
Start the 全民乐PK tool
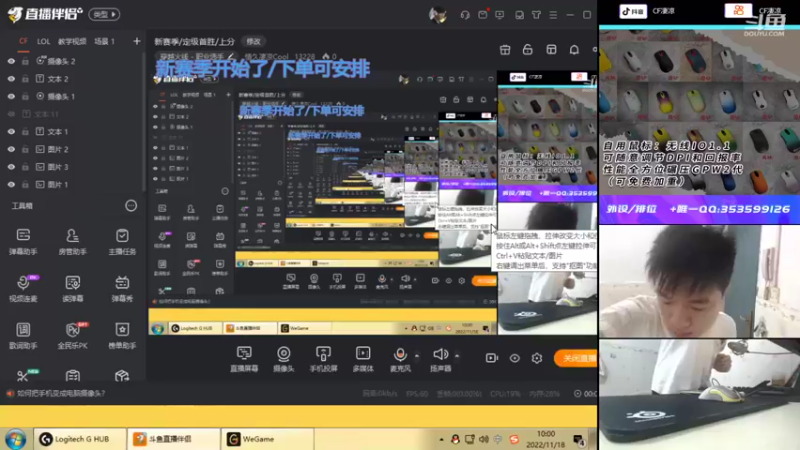point(72,336)
